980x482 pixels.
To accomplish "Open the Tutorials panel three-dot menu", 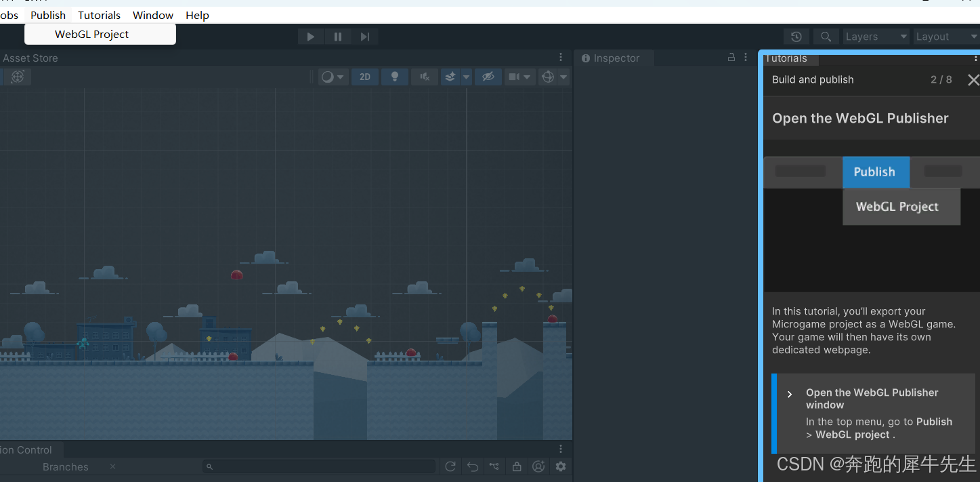I will point(975,58).
